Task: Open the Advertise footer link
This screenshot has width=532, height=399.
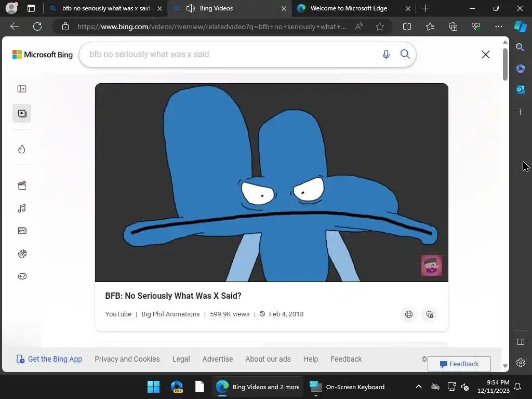Action: point(218,359)
